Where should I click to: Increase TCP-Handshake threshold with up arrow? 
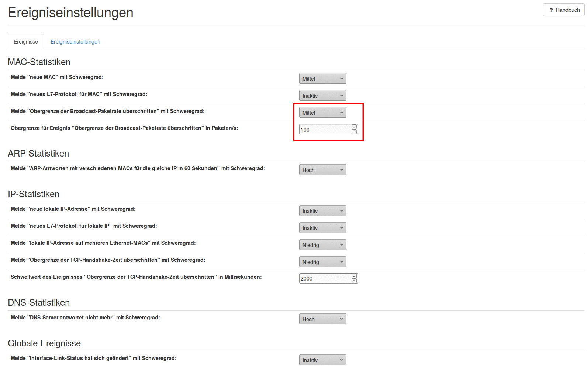[x=354, y=276]
